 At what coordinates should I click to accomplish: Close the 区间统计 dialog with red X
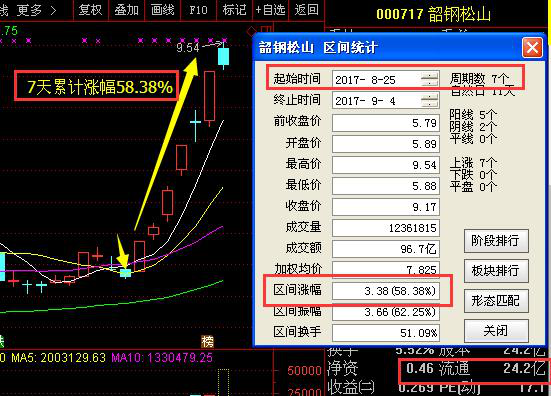pyautogui.click(x=532, y=47)
